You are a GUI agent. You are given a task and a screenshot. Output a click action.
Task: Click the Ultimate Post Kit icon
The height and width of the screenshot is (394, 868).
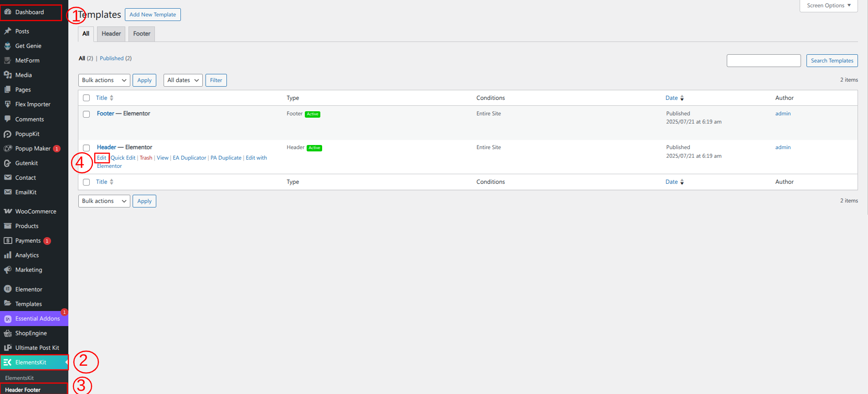(8, 348)
